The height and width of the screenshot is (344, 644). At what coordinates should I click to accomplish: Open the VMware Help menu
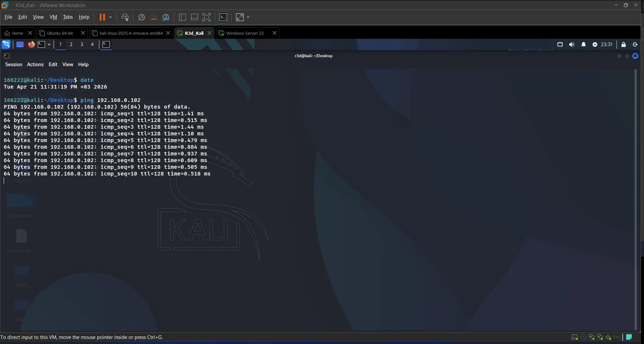point(84,17)
